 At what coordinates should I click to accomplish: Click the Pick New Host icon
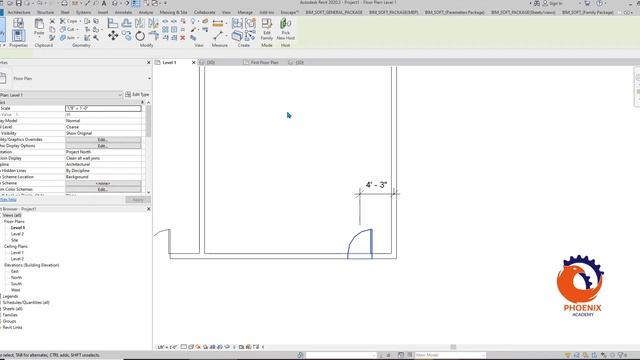tap(285, 29)
